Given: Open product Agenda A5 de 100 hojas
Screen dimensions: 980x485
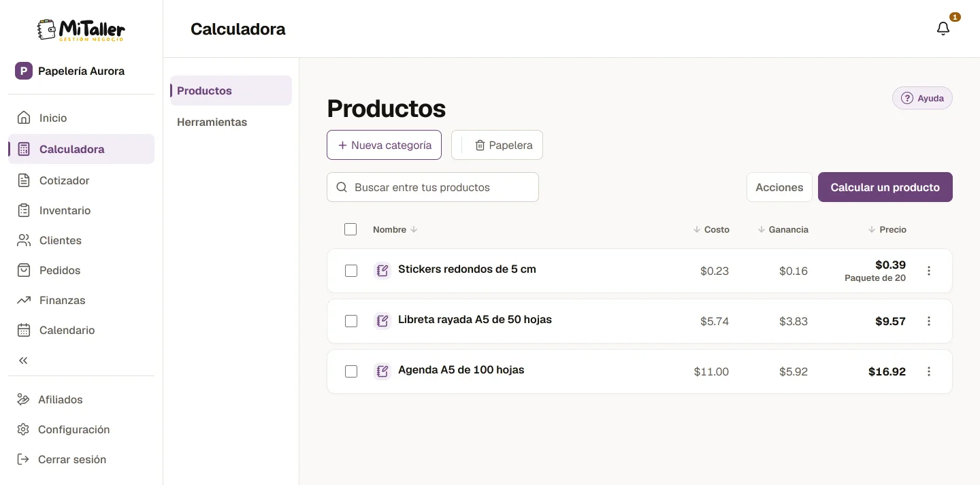Looking at the screenshot, I should 461,369.
